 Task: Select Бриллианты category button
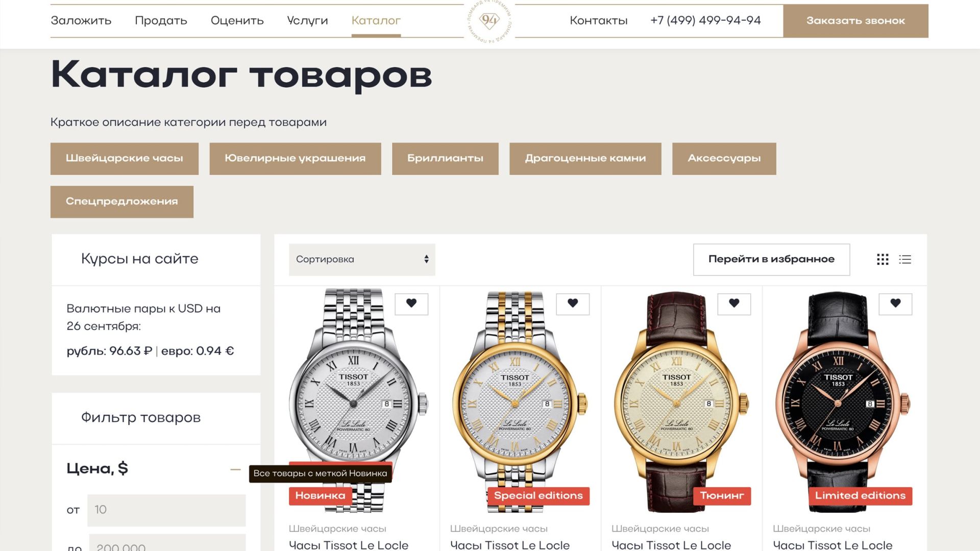tap(445, 159)
